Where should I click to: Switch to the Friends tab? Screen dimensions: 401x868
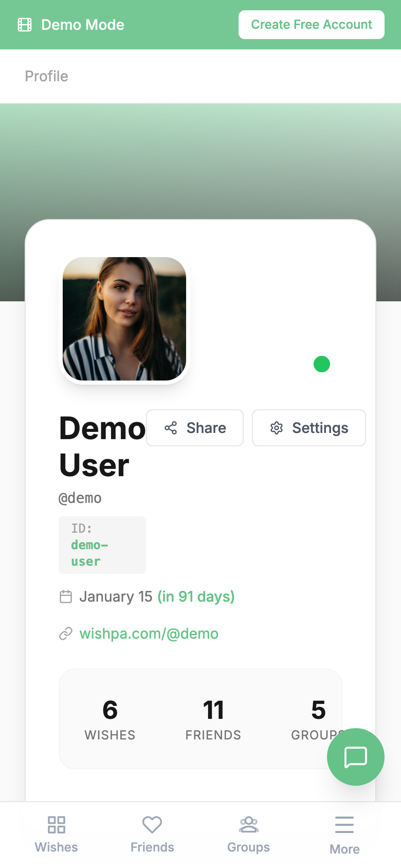(152, 834)
